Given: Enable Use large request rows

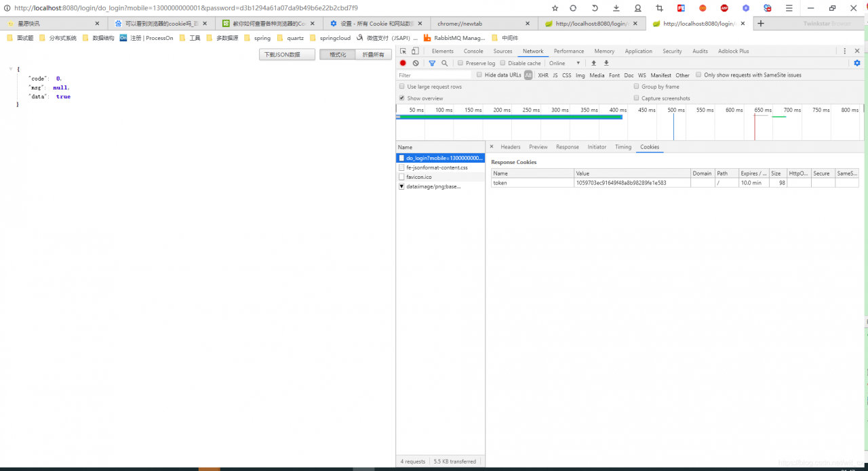Looking at the screenshot, I should point(402,87).
